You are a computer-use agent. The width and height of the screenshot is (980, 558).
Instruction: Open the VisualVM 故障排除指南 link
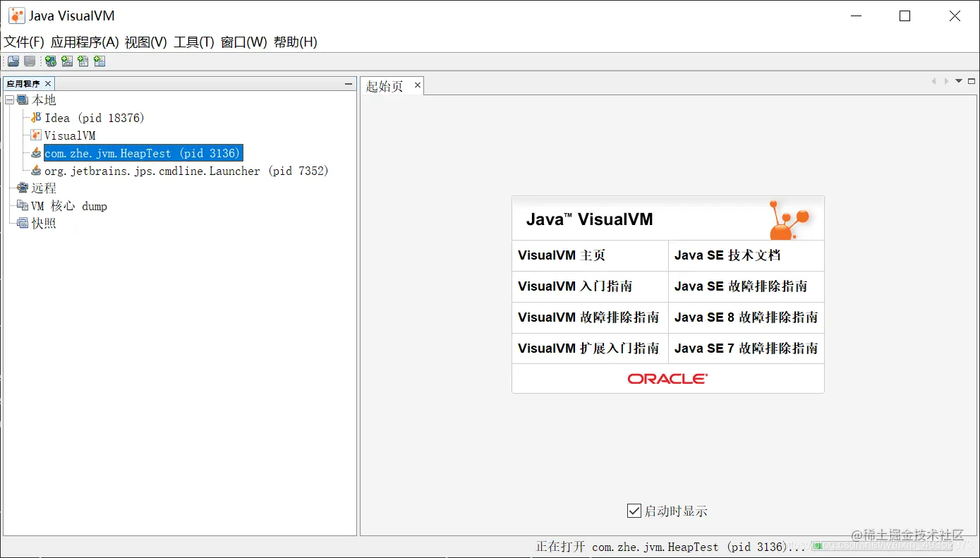click(588, 317)
